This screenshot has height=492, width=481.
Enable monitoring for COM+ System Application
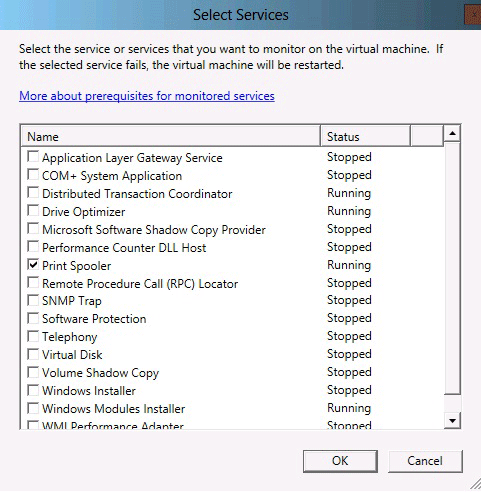click(x=33, y=175)
